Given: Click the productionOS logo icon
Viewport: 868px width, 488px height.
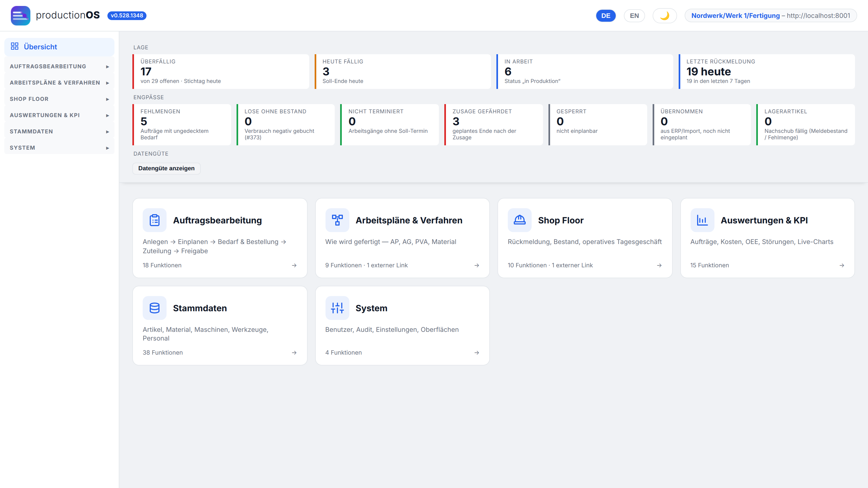Looking at the screenshot, I should pos(21,15).
